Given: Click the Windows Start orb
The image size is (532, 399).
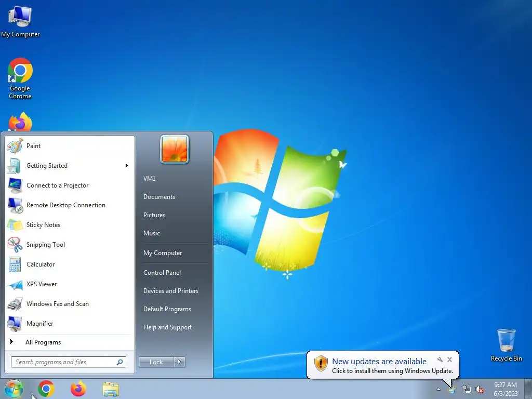Looking at the screenshot, I should click(x=14, y=389).
